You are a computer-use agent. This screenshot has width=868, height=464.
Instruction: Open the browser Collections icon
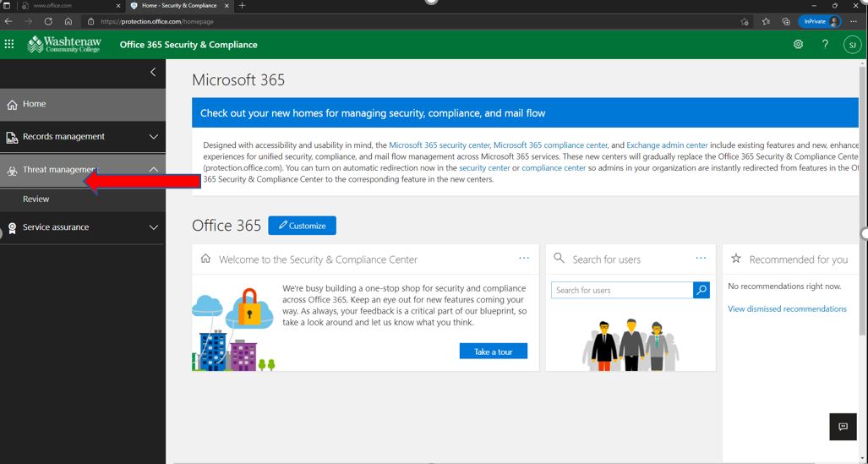pyautogui.click(x=786, y=22)
